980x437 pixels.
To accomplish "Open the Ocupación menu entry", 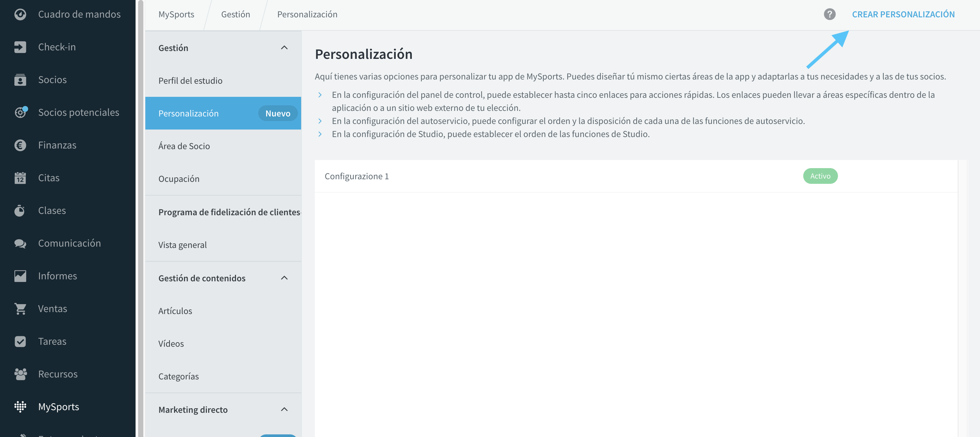I will pyautogui.click(x=223, y=178).
